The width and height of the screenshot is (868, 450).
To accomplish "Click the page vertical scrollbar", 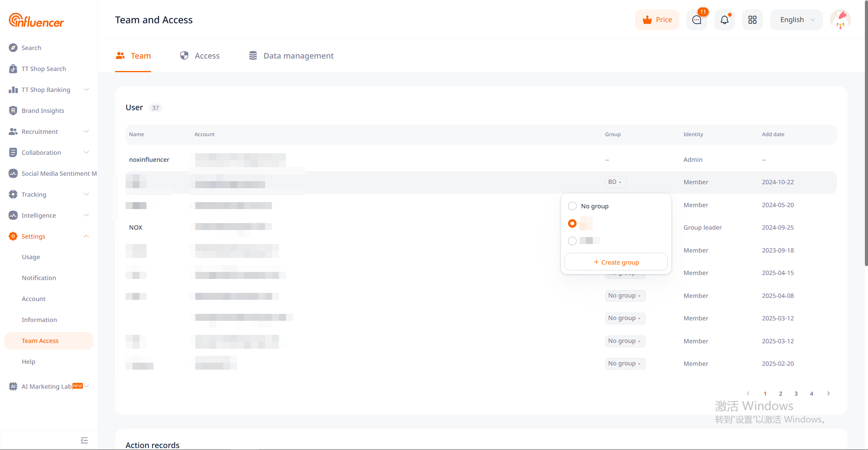I will [866, 132].
